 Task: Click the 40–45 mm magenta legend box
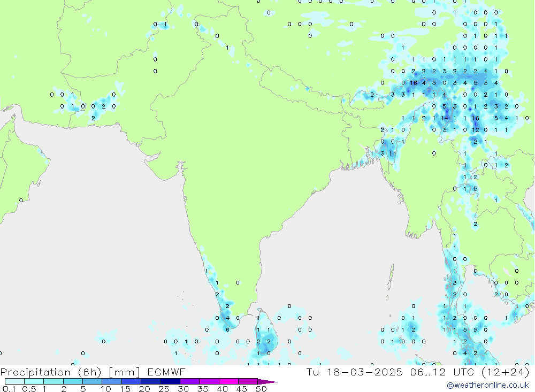[228, 381]
